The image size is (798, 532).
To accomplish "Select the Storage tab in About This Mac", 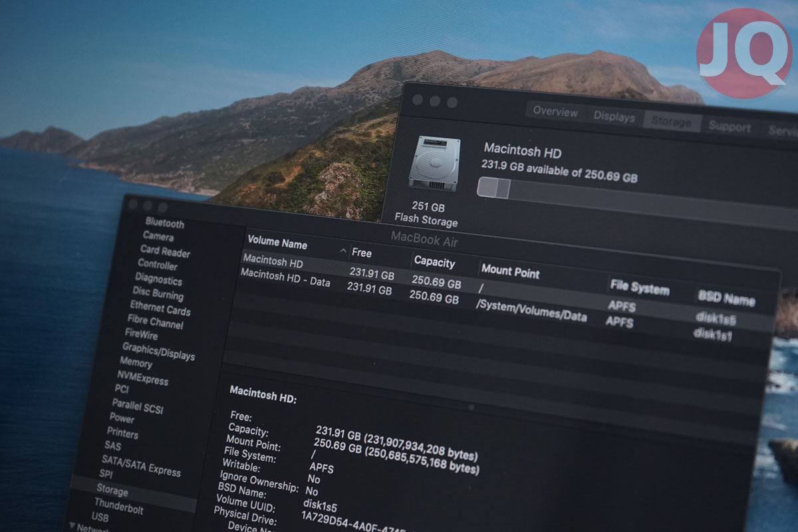I will 671,122.
